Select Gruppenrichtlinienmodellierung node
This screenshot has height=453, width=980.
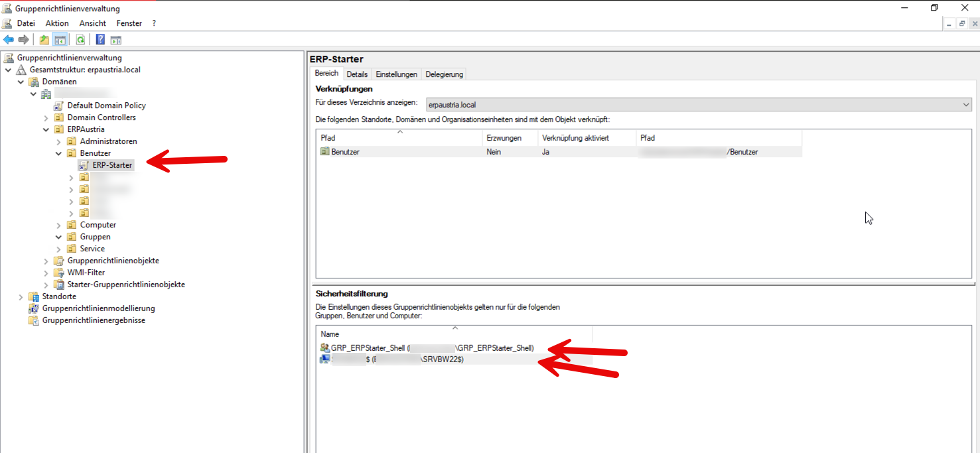[98, 308]
